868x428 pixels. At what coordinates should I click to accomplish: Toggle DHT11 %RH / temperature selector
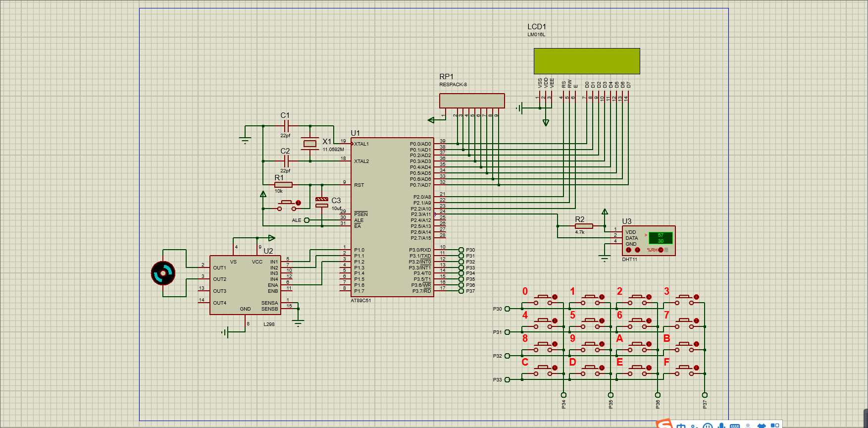tap(661, 250)
